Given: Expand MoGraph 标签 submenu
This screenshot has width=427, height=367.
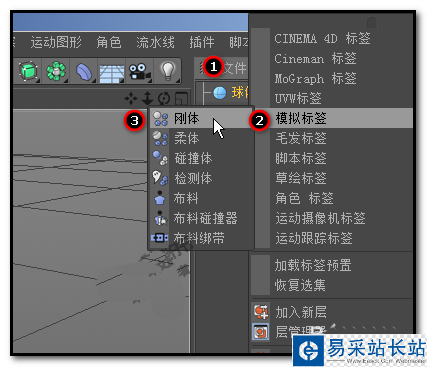Looking at the screenshot, I should click(332, 78).
